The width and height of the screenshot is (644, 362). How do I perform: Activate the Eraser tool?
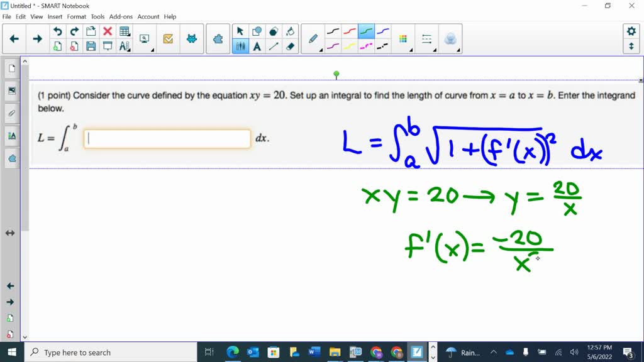[x=291, y=45]
